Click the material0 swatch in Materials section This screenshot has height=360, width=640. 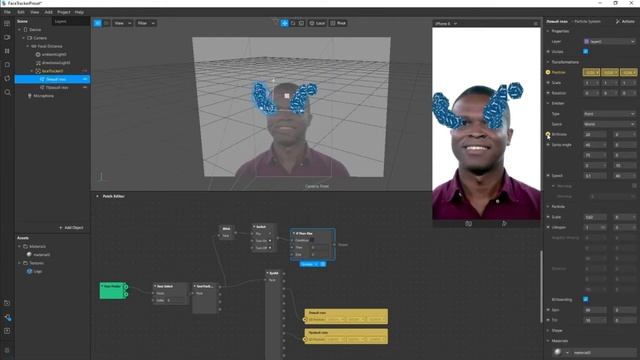[558, 352]
